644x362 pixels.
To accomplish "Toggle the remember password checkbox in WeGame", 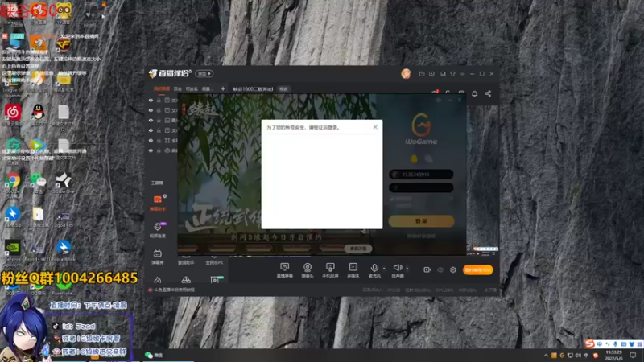I will point(392,199).
